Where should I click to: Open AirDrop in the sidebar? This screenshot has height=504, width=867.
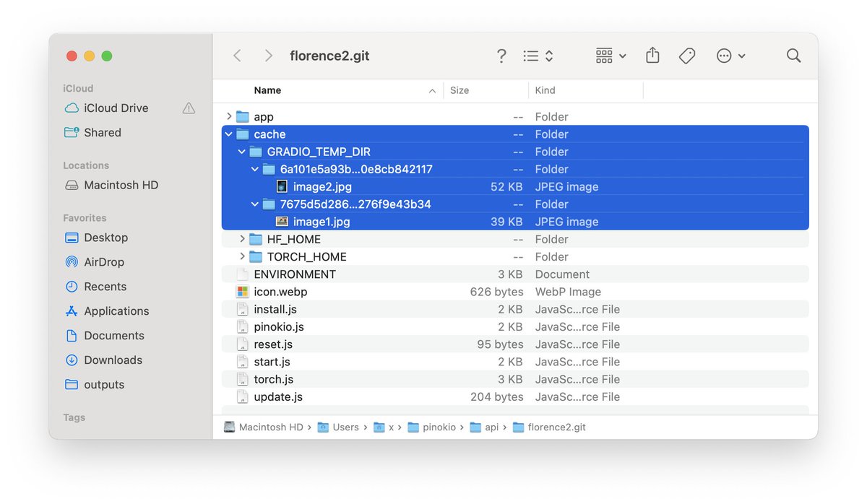click(x=103, y=262)
